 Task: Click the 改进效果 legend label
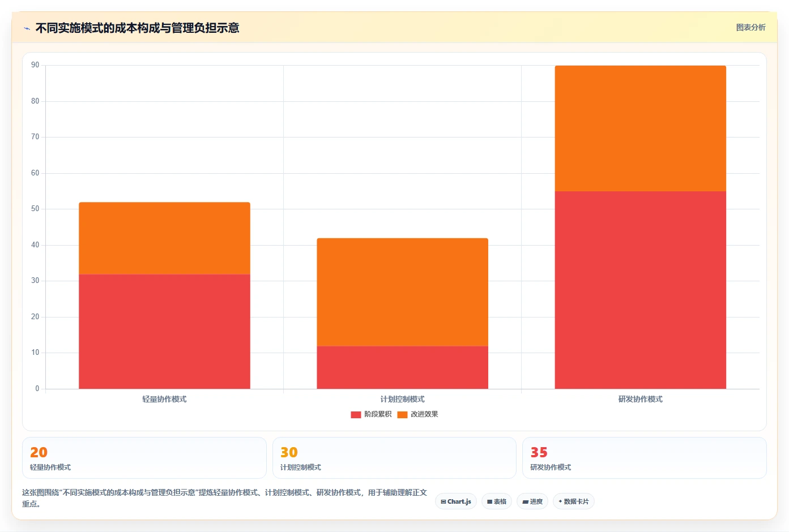click(424, 414)
